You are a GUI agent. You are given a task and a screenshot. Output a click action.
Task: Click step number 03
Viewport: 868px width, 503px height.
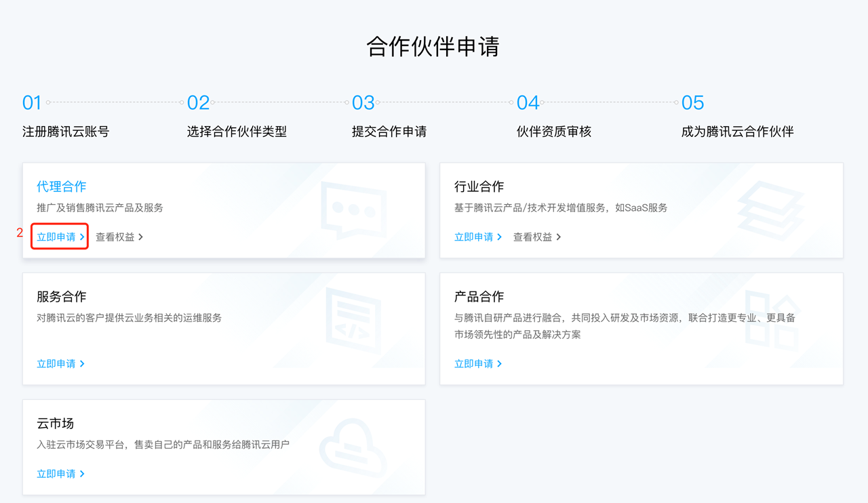point(363,103)
